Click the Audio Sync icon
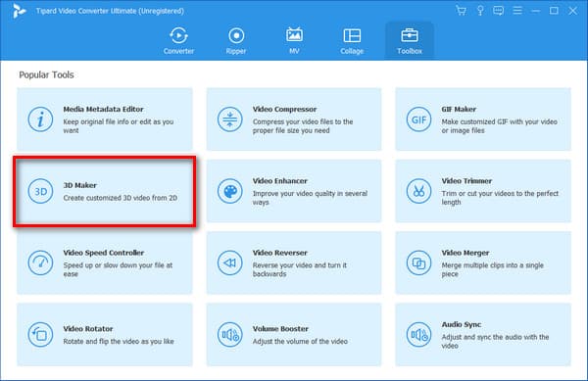588x381 pixels. (x=418, y=335)
